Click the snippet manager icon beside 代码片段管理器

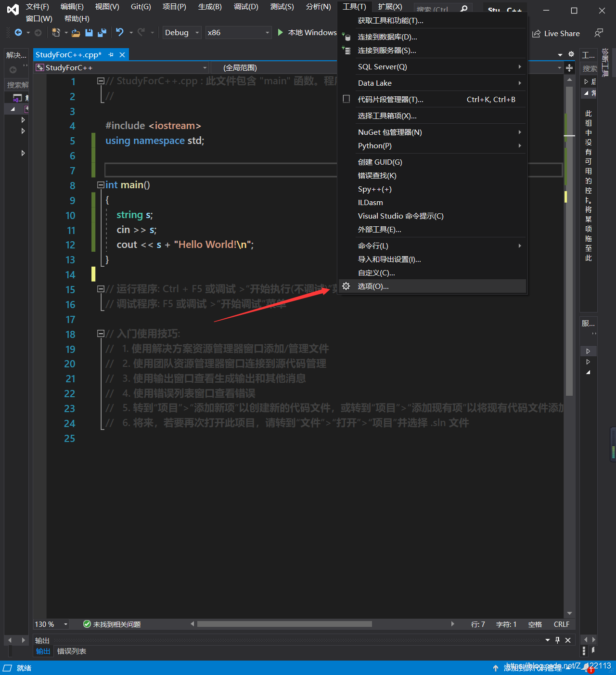(x=346, y=99)
